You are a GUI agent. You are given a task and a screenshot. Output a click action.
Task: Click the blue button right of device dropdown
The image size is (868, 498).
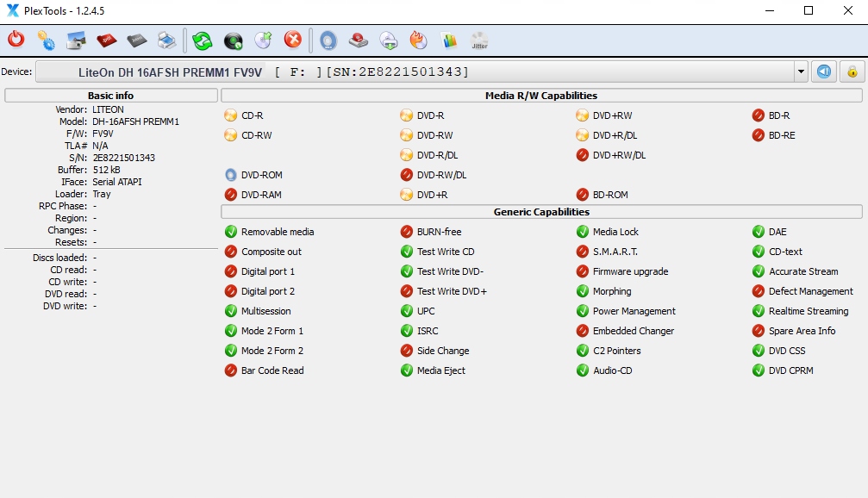824,72
